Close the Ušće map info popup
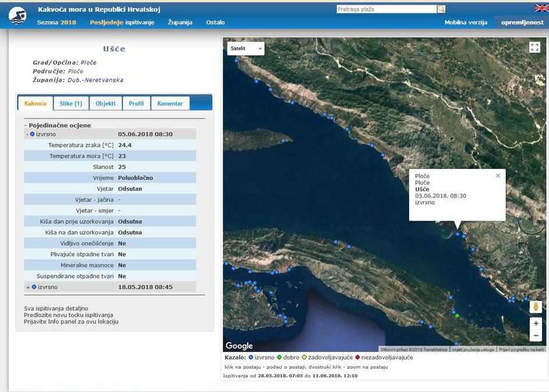The width and height of the screenshot is (549, 392). coord(498,176)
